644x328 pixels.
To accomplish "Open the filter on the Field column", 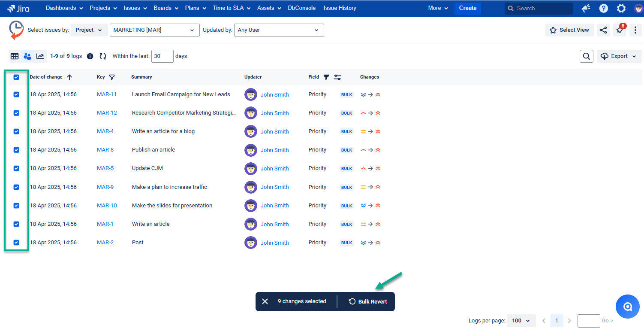I will coord(326,77).
